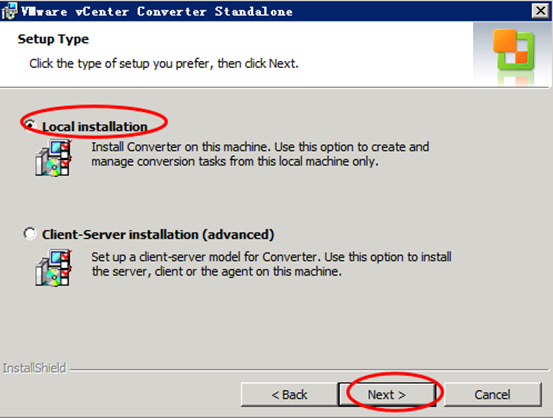Click the installer icon in the title bar

point(9,11)
